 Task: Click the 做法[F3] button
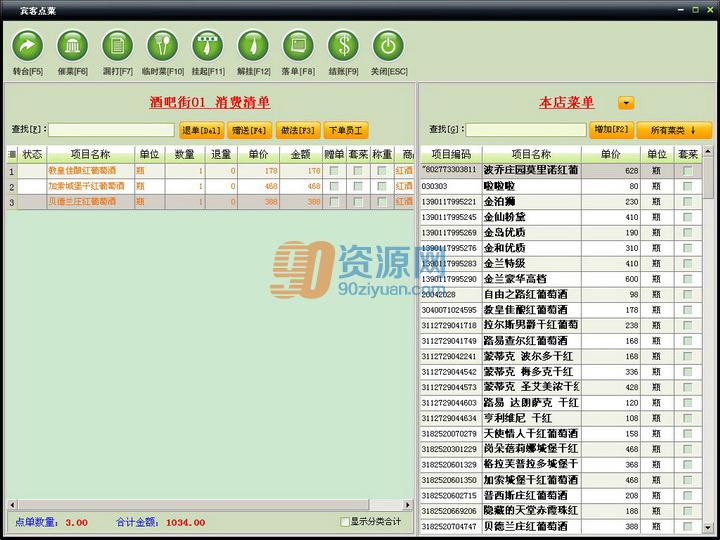click(298, 130)
